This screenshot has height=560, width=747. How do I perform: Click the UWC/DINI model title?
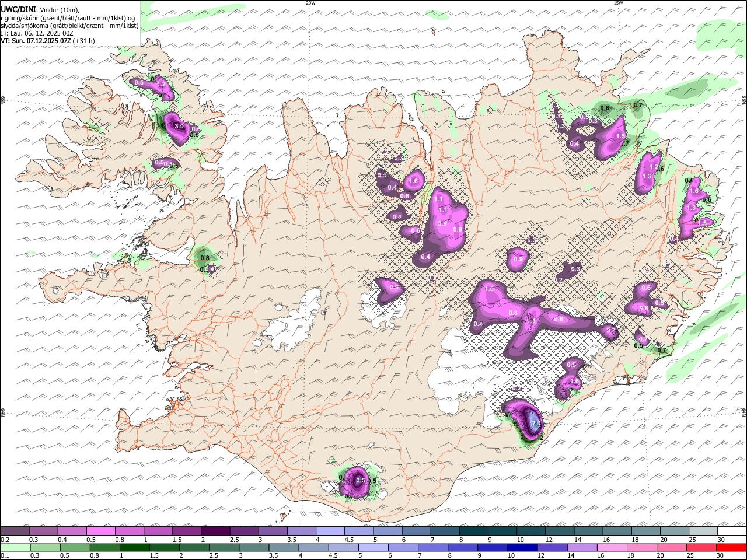pos(18,9)
